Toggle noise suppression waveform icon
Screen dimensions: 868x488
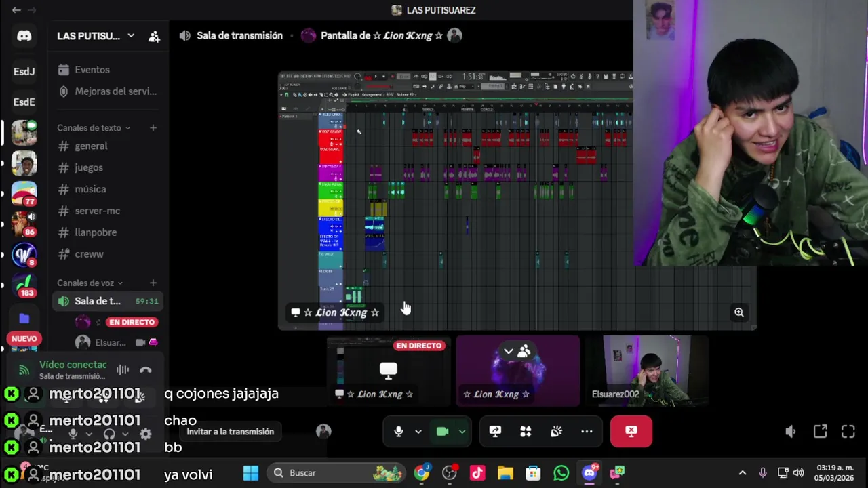[x=123, y=370]
